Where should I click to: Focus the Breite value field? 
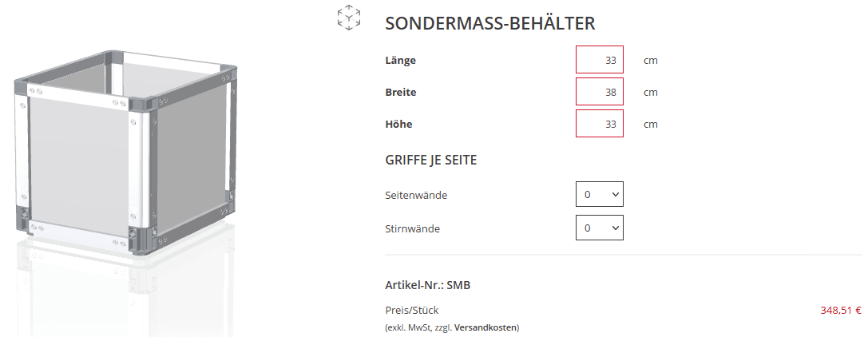click(599, 93)
